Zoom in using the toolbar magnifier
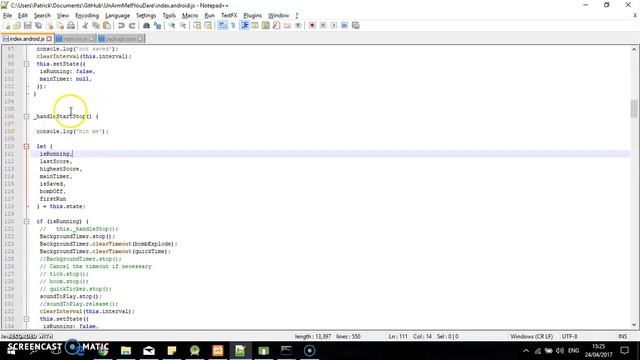Screen dimensions: 640x360 tap(172, 26)
